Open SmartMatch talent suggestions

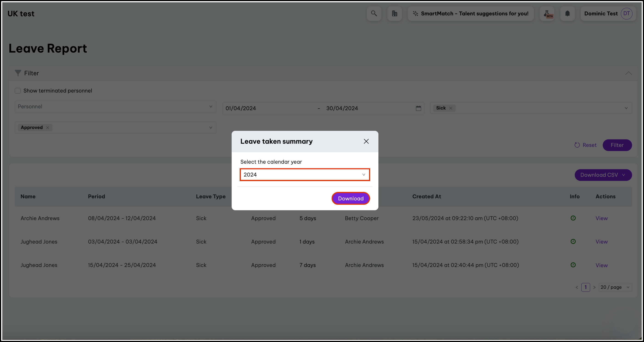[470, 14]
